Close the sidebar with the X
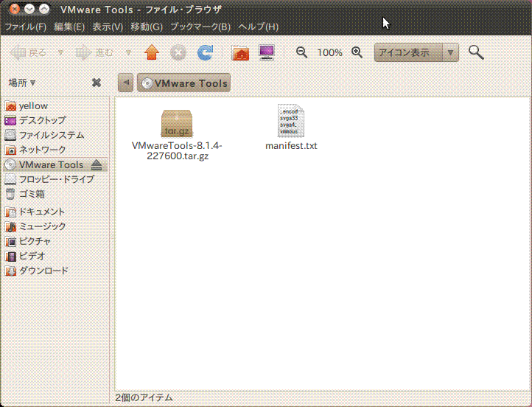This screenshot has width=532, height=407. pyautogui.click(x=97, y=83)
